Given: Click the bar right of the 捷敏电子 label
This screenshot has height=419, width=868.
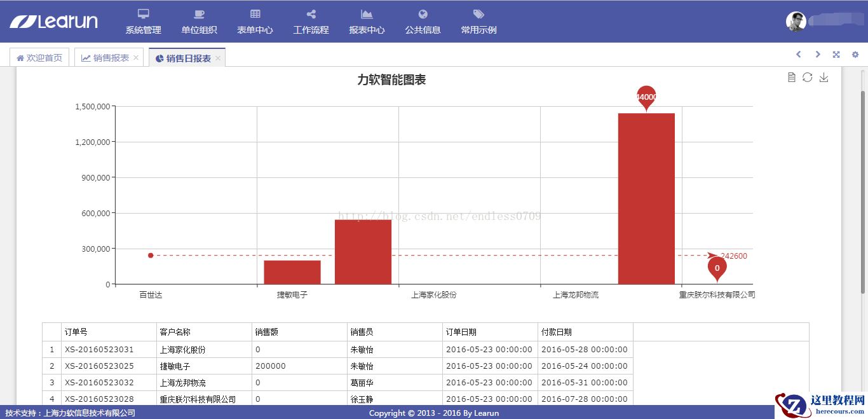Looking at the screenshot, I should pyautogui.click(x=363, y=252).
